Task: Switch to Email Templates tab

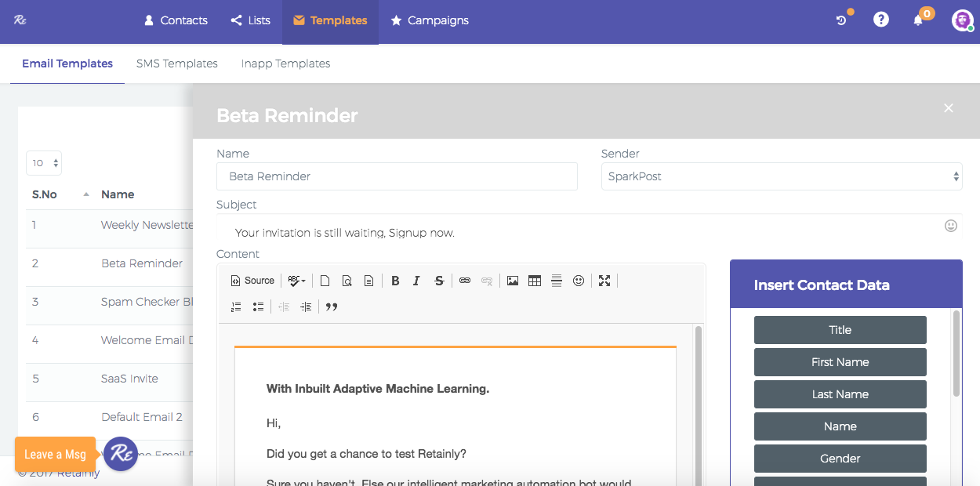Action: click(x=67, y=63)
